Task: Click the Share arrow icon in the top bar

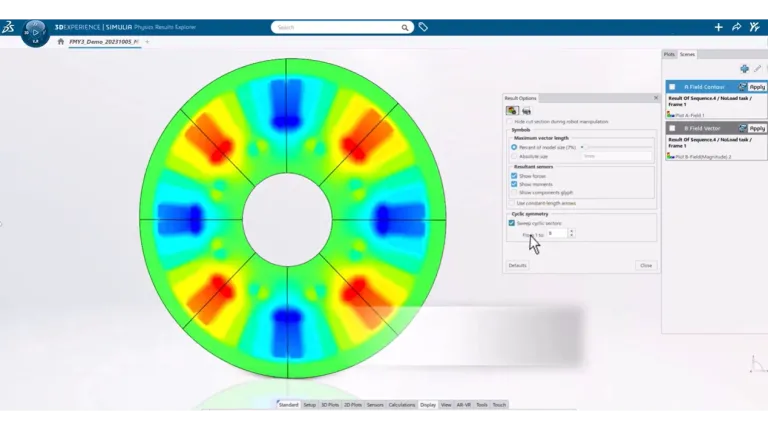Action: pyautogui.click(x=737, y=27)
